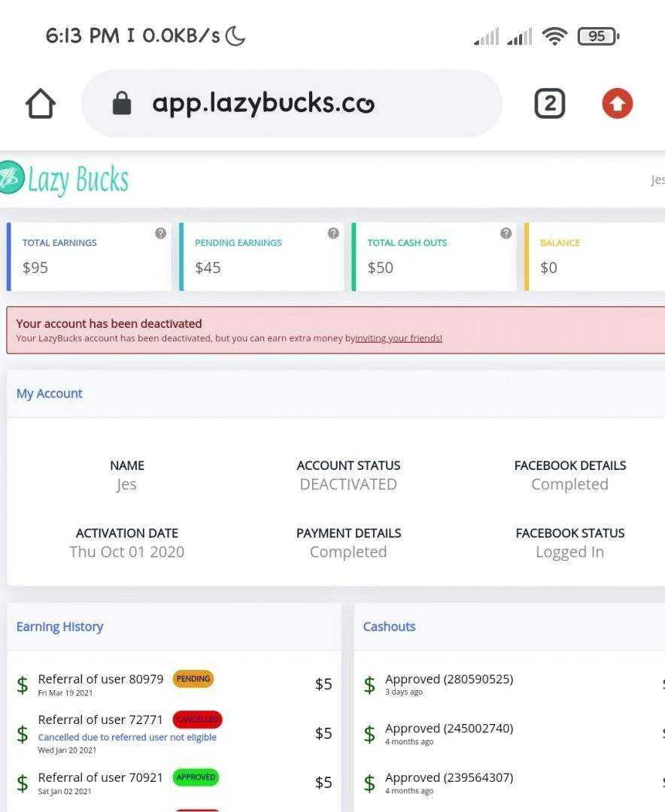The image size is (665, 812).
Task: Click the 'Fri Mar 19 2021' date
Action: tap(65, 693)
